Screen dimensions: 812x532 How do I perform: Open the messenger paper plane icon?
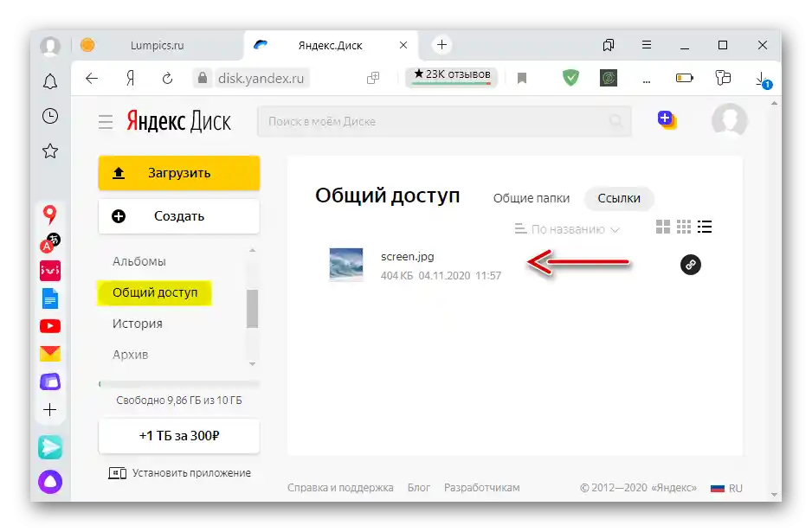point(50,447)
